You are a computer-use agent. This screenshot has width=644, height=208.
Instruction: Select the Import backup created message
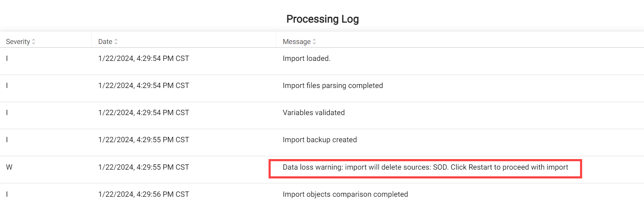[x=320, y=140]
